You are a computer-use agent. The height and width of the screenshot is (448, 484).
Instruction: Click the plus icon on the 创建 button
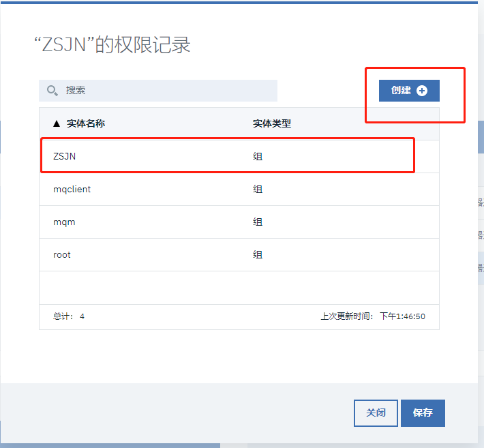click(x=422, y=91)
